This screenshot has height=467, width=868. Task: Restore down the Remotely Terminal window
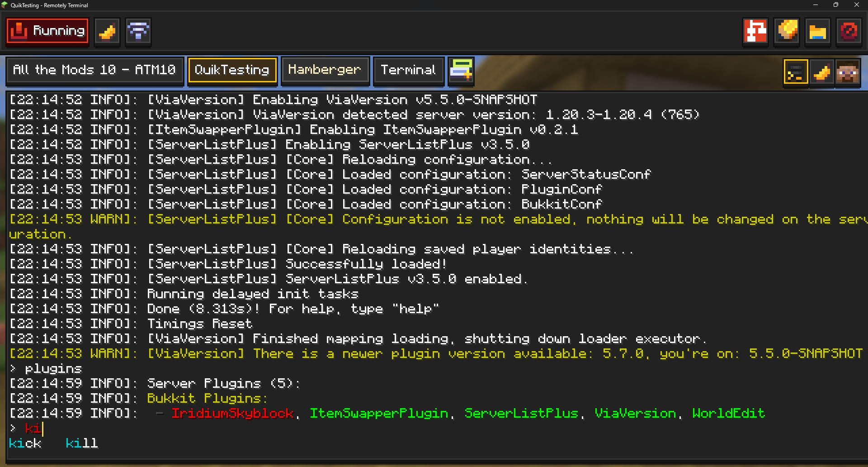(836, 5)
